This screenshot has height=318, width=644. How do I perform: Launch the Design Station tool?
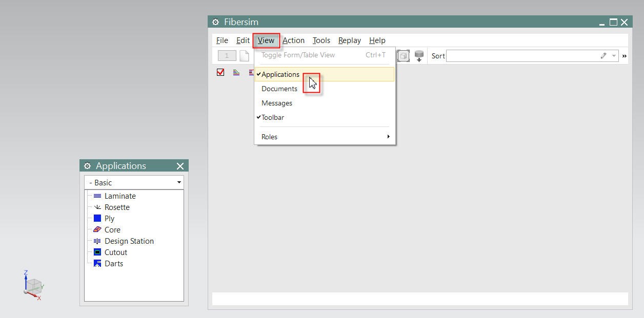[x=129, y=241]
